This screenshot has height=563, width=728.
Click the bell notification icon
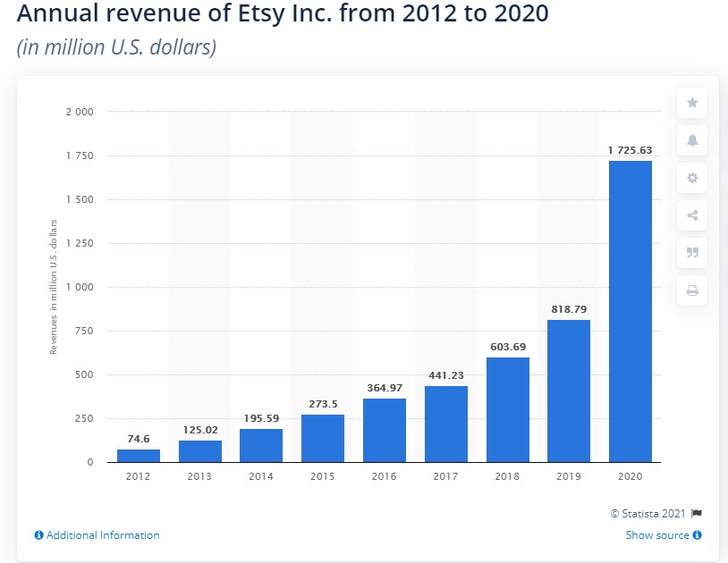(x=692, y=140)
